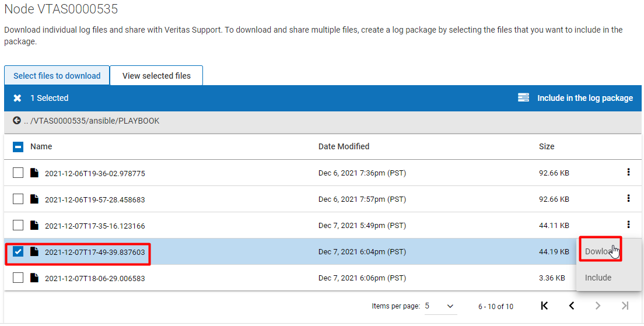Clear selection with the X icon
The height and width of the screenshot is (326, 644).
tap(17, 98)
